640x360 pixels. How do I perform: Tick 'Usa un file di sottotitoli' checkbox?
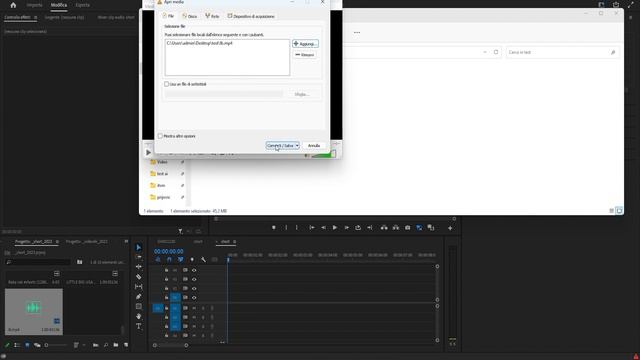(167, 84)
